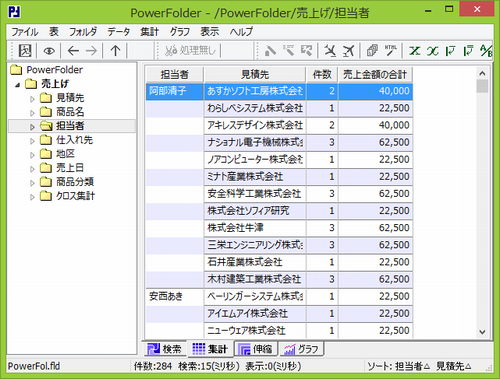Click the HTML export toolbar icon
This screenshot has height=379, width=500.
(x=390, y=51)
